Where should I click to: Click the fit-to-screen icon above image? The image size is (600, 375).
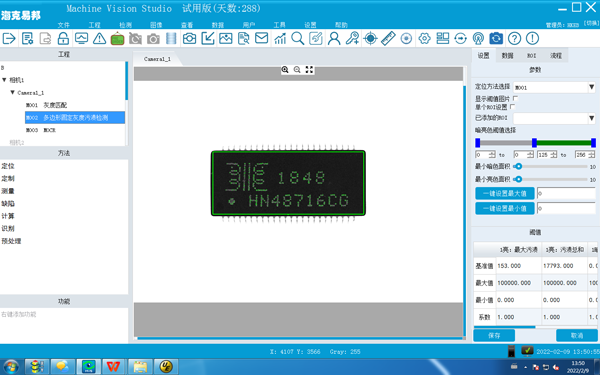click(x=309, y=70)
